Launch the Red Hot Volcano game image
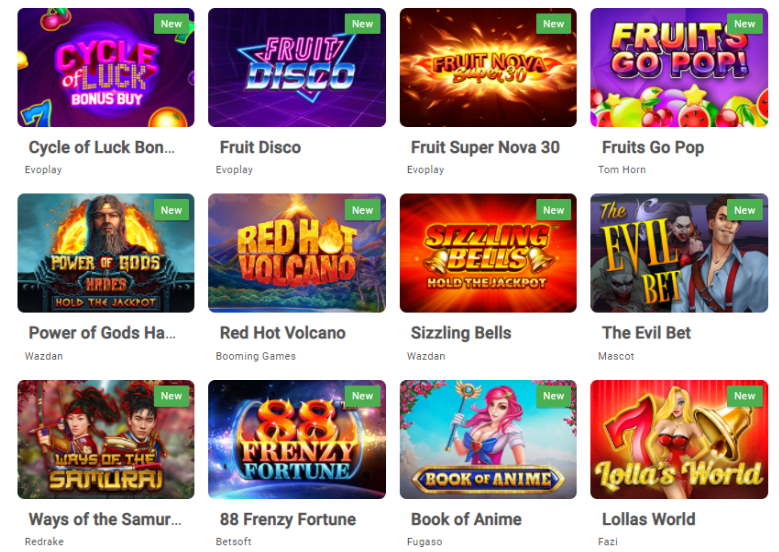The image size is (779, 552). [296, 253]
